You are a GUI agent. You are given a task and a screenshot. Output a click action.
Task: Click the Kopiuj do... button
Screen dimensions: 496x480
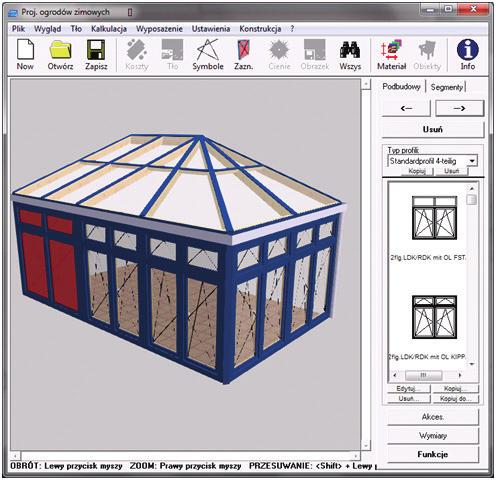[456, 399]
